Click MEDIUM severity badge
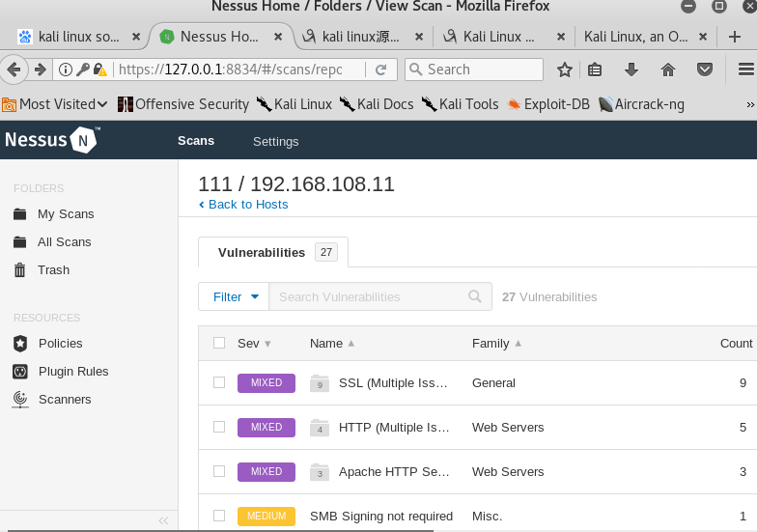The height and width of the screenshot is (532, 757). point(266,516)
